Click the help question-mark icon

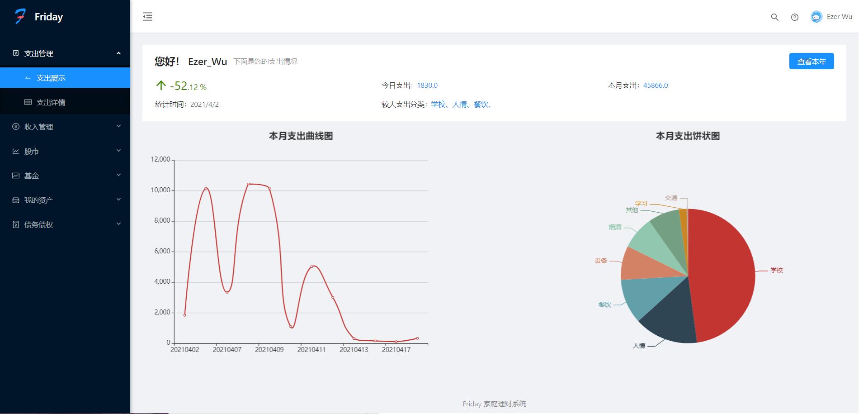tap(795, 17)
